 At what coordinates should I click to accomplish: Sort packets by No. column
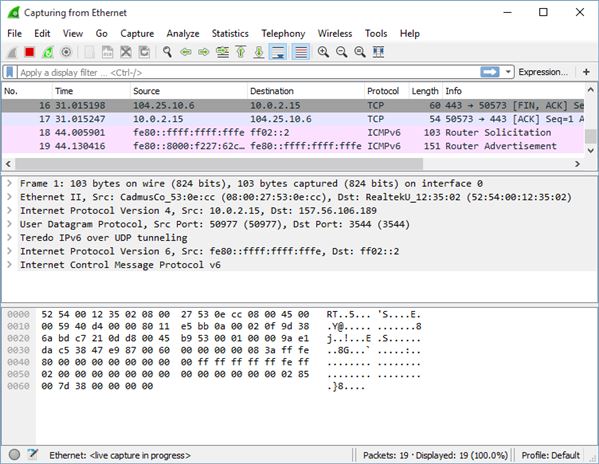[x=27, y=91]
